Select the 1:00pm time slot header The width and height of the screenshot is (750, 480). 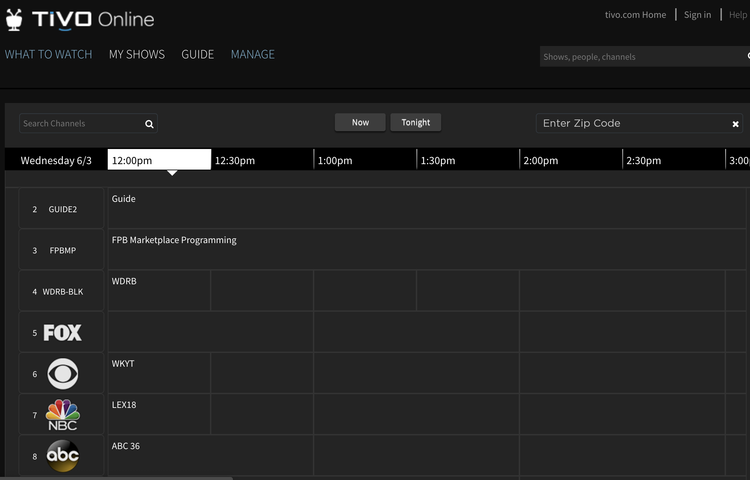[335, 160]
